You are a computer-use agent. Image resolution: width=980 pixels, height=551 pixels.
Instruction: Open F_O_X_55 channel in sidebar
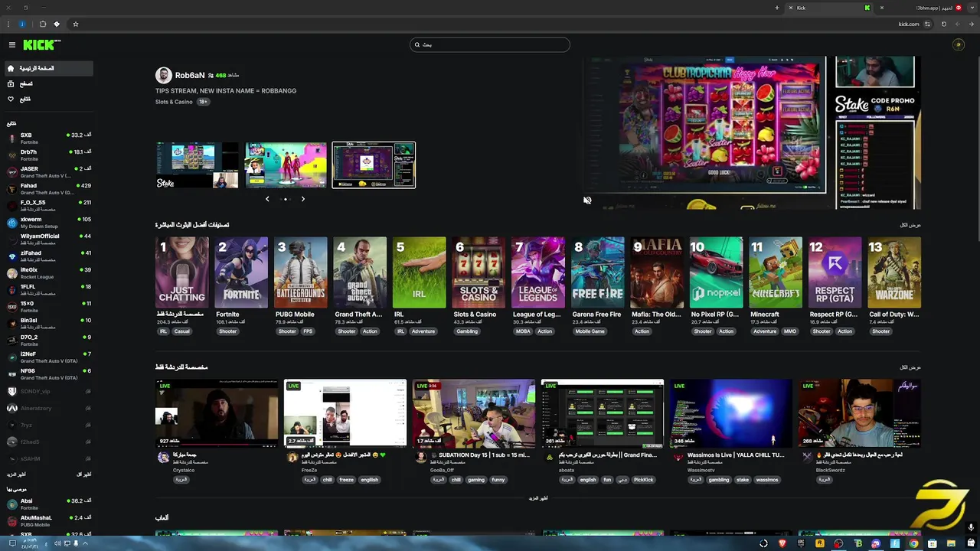49,206
